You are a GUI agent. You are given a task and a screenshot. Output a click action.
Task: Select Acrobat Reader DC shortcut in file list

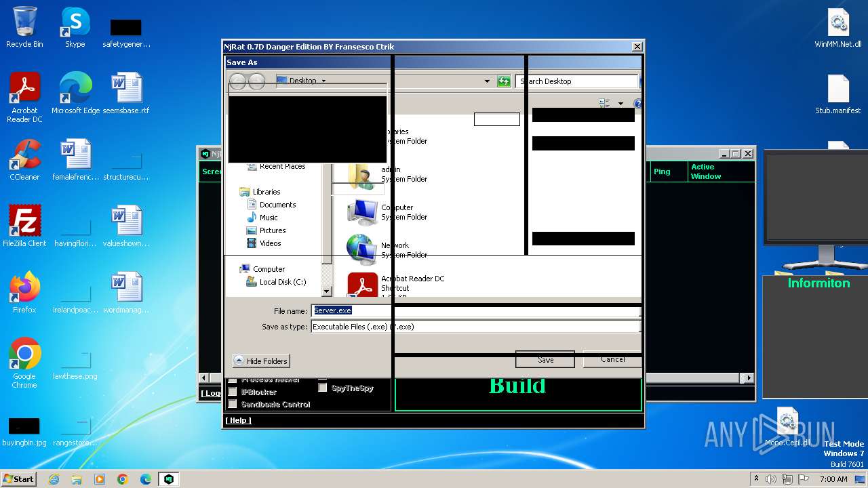coord(396,286)
